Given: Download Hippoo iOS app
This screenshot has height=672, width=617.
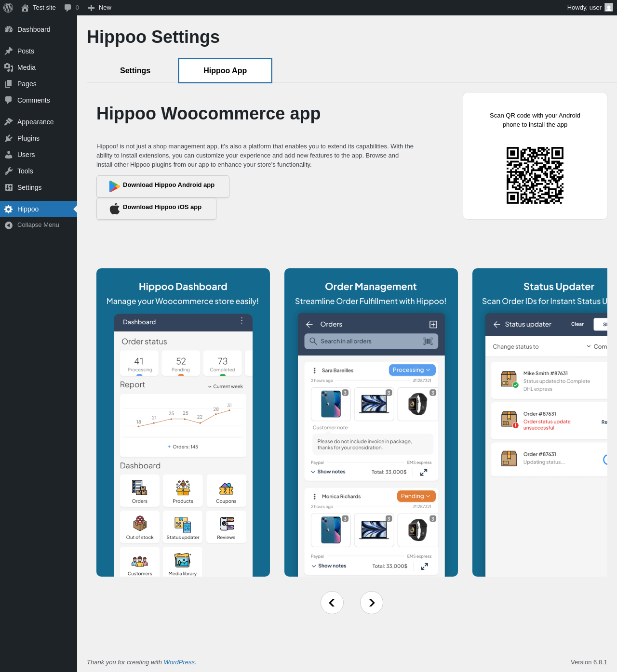Looking at the screenshot, I should click(156, 208).
